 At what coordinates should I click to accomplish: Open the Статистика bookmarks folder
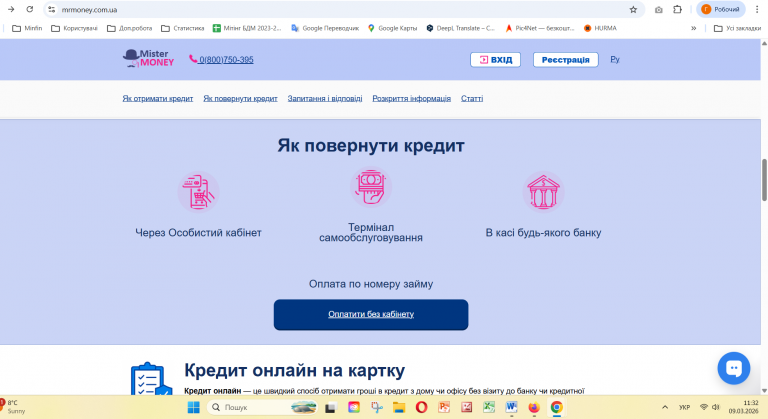(x=183, y=28)
